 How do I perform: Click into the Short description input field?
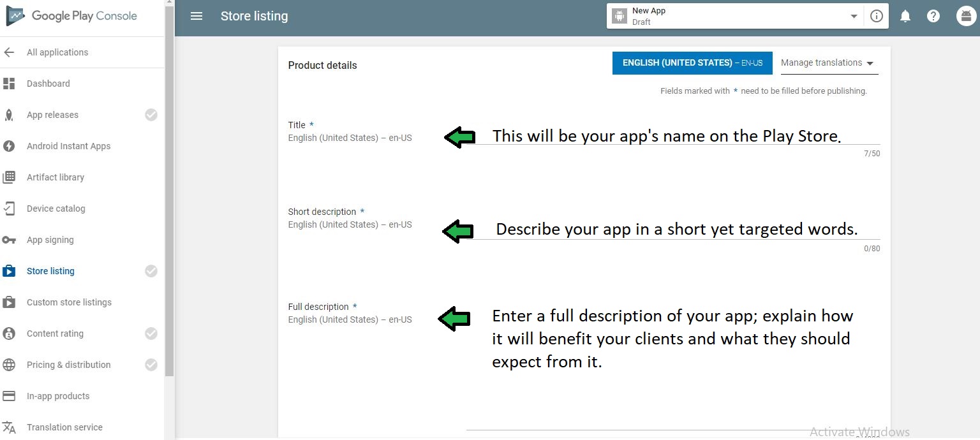point(673,230)
